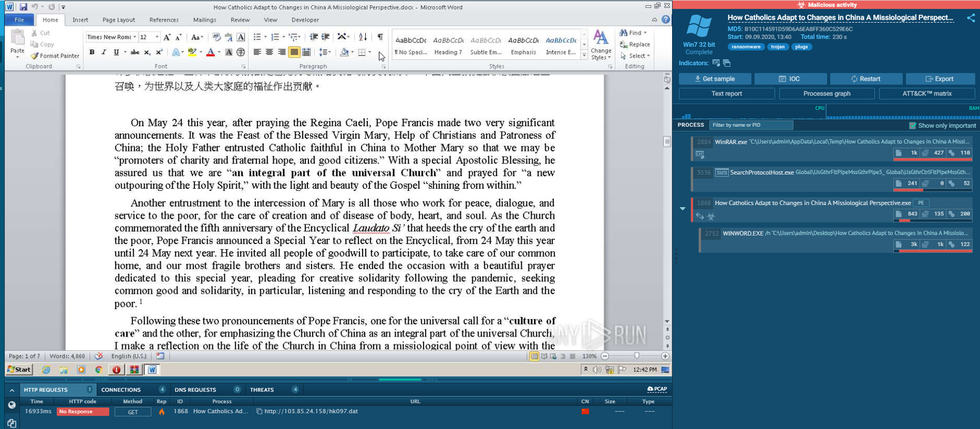This screenshot has height=429, width=980.
Task: Open the Change Styles dropdown
Action: pyautogui.click(x=601, y=45)
